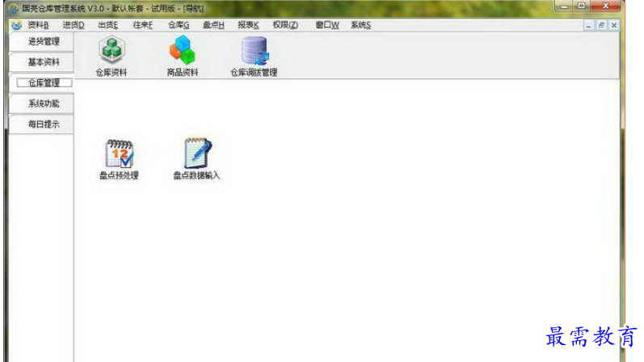
Task: Open the 往来F menu
Action: [x=143, y=25]
